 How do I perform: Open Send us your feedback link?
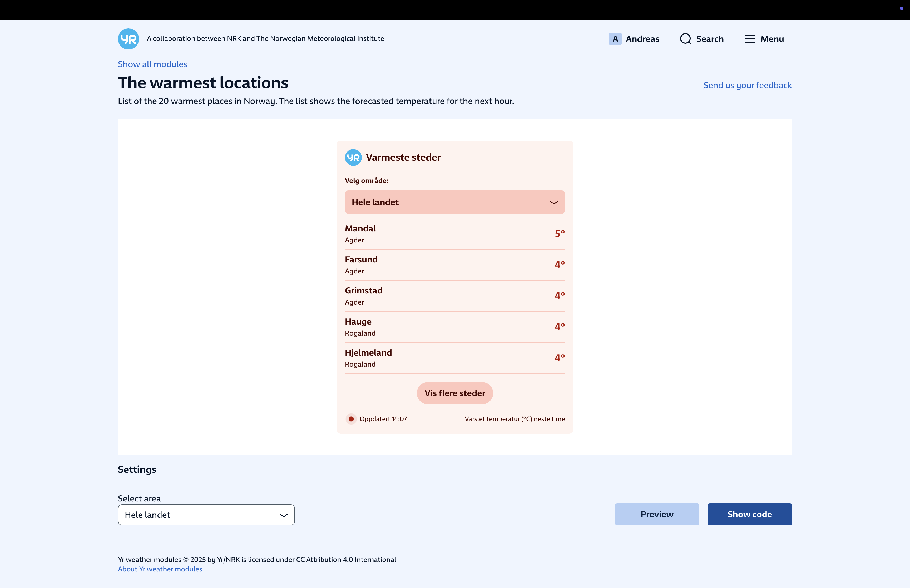[747, 85]
